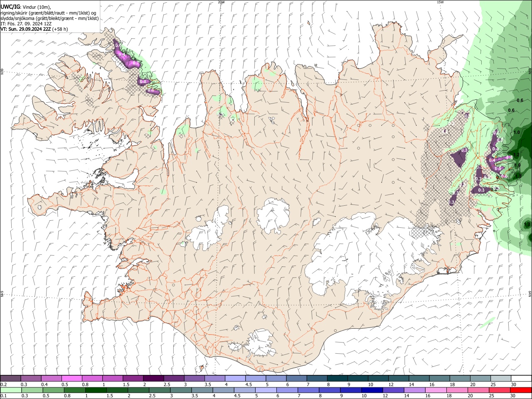
Task: Click the '25' label in upper snow scale
Action: [493, 384]
